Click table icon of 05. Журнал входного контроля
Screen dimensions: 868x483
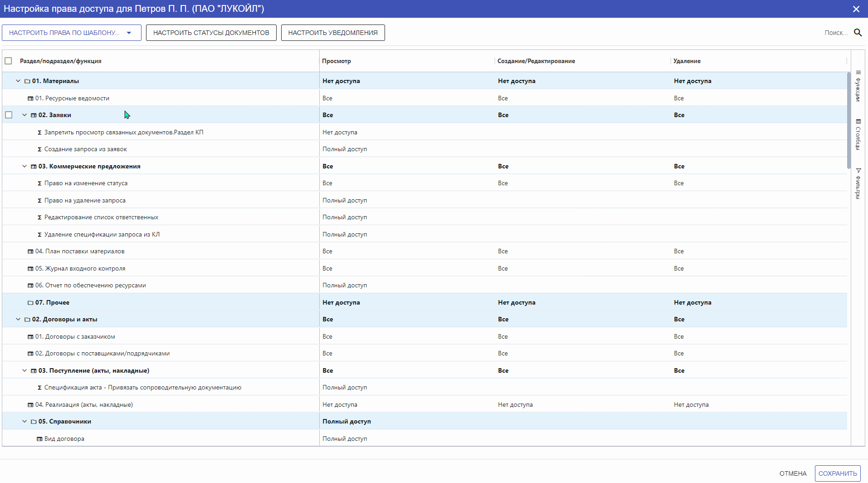(30, 269)
